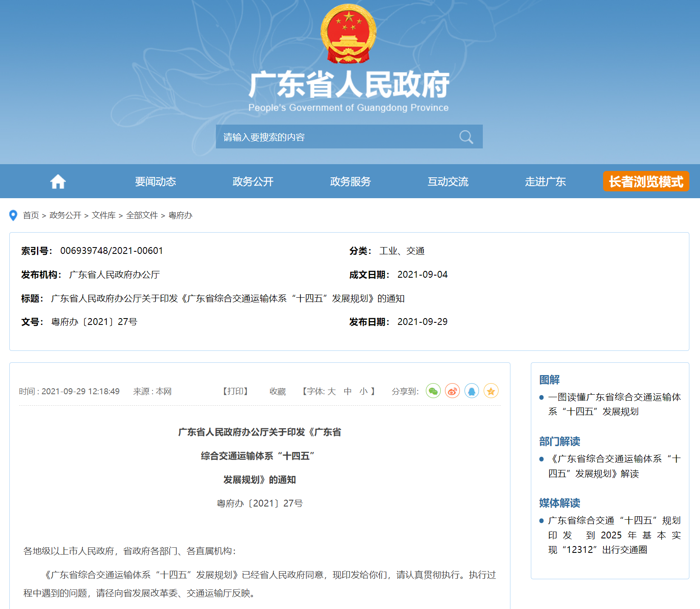Click the home icon in navigation bar
Image resolution: width=700 pixels, height=609 pixels.
[58, 182]
